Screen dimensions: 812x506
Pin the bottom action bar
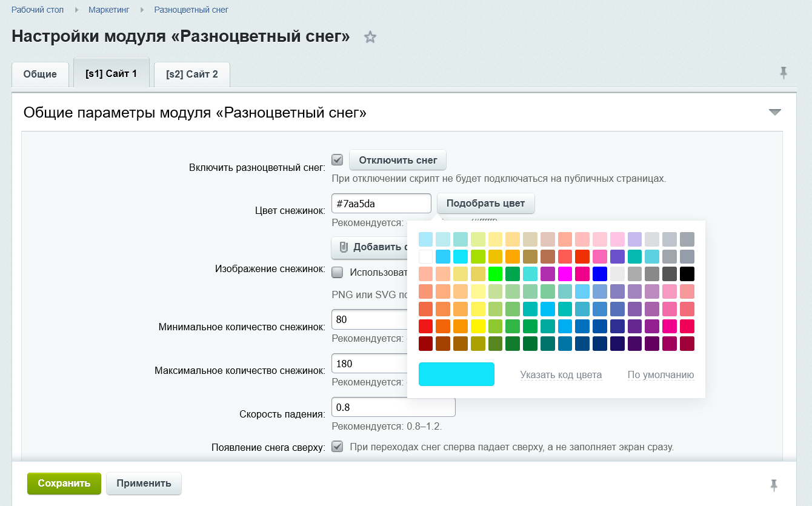(x=774, y=484)
